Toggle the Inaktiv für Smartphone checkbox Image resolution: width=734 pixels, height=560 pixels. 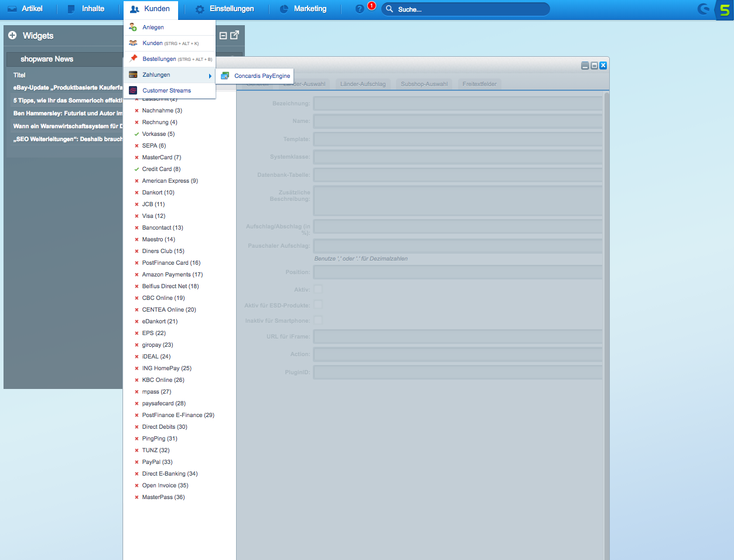pyautogui.click(x=318, y=320)
